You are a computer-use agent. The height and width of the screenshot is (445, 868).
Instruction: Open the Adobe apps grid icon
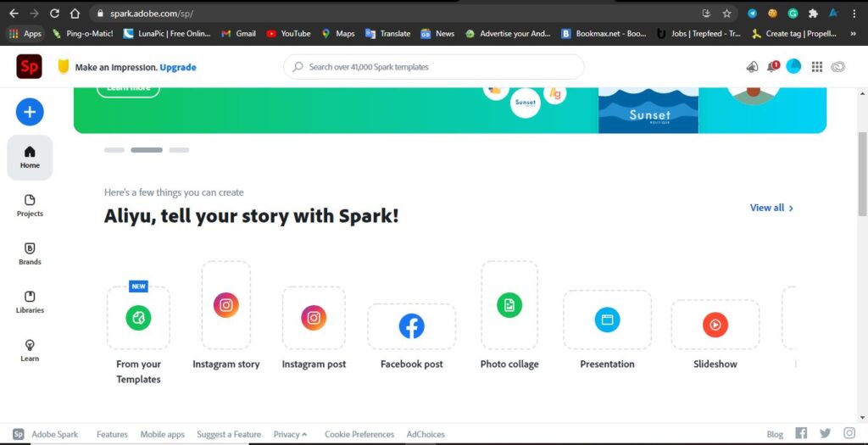click(816, 67)
